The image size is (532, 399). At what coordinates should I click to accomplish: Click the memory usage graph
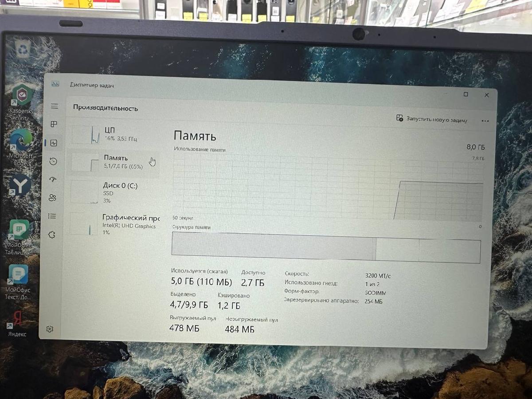click(x=327, y=188)
